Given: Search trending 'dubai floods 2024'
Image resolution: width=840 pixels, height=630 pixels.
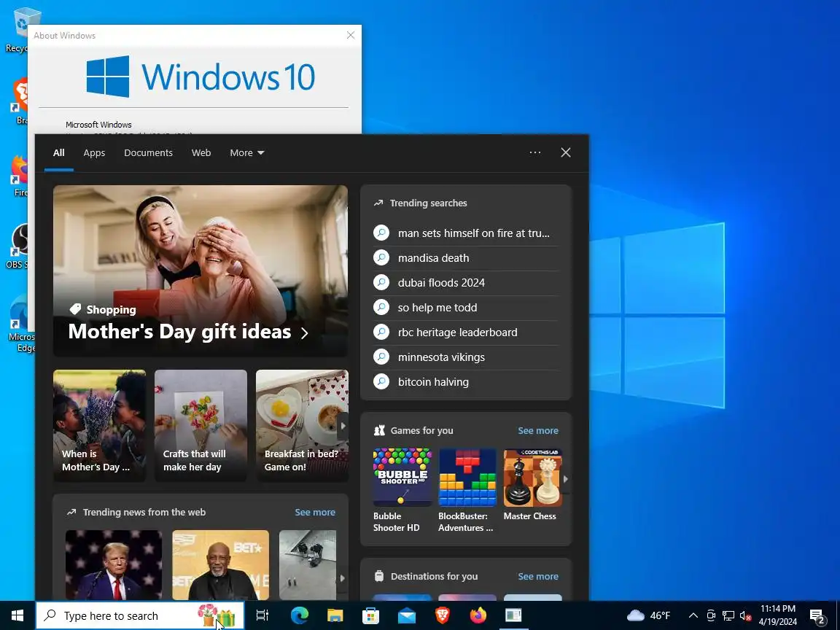Looking at the screenshot, I should pyautogui.click(x=466, y=283).
